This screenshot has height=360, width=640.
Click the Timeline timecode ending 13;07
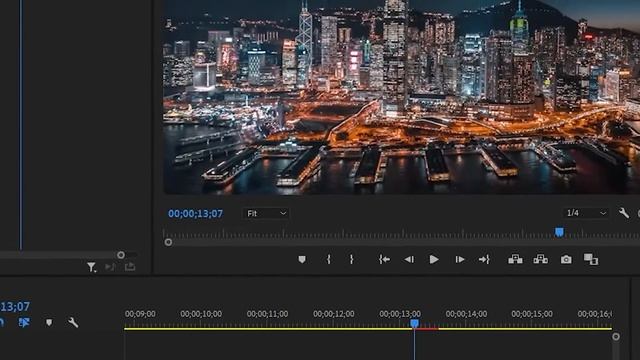(15, 307)
